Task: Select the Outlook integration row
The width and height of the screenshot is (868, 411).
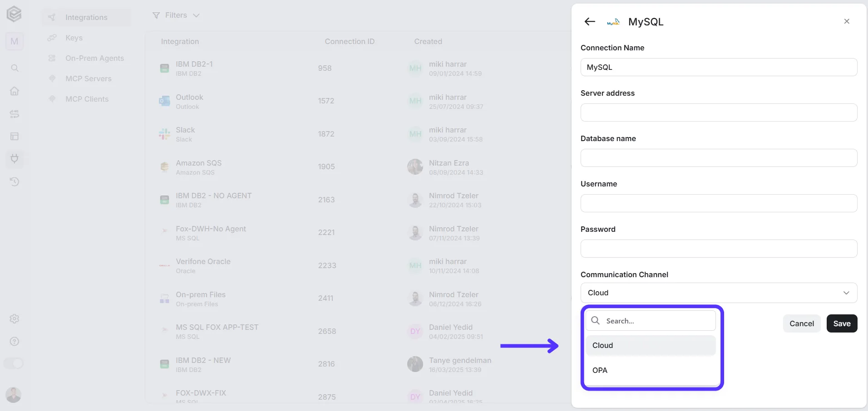Action: click(358, 101)
